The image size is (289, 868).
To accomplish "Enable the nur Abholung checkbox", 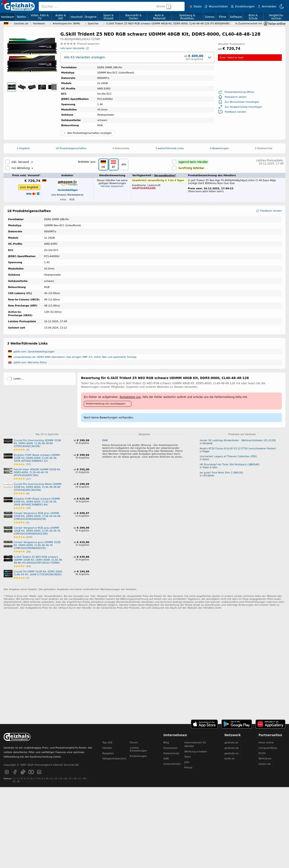I will [7, 168].
